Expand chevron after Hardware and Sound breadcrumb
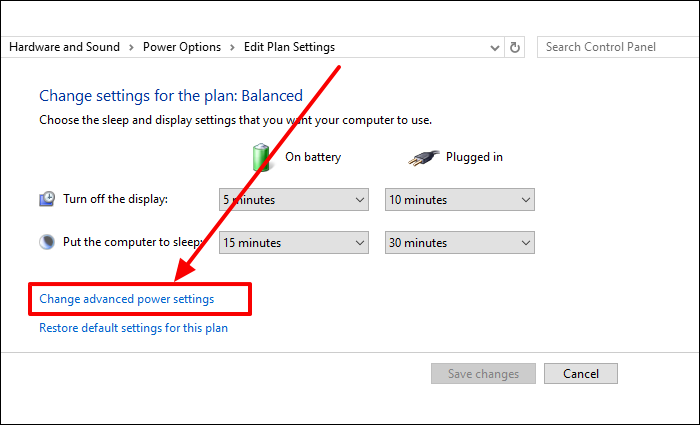 tap(131, 47)
